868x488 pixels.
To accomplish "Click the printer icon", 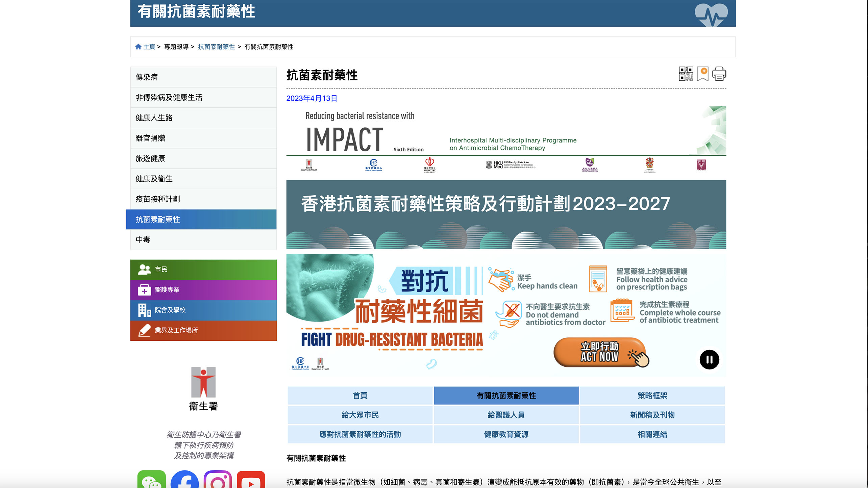I will (719, 74).
